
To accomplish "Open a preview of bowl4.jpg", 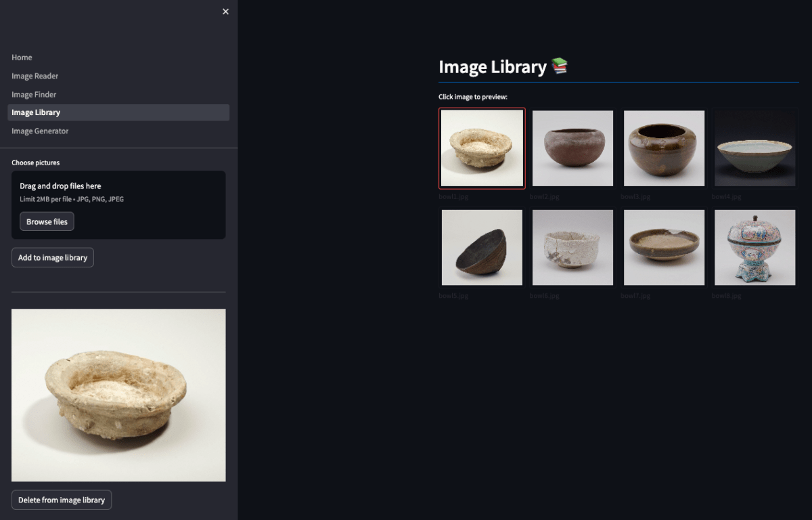I will click(755, 148).
